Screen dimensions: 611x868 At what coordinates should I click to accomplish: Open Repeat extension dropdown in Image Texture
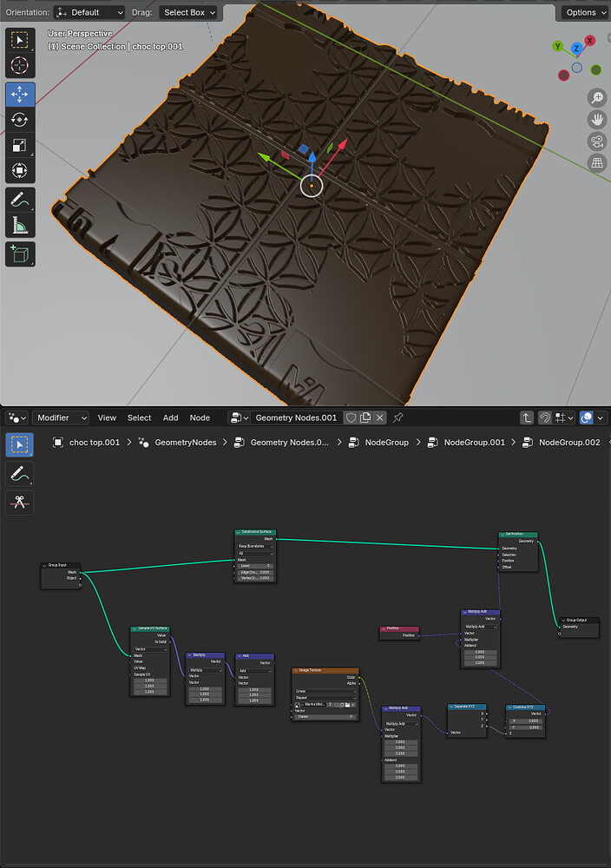pos(325,698)
